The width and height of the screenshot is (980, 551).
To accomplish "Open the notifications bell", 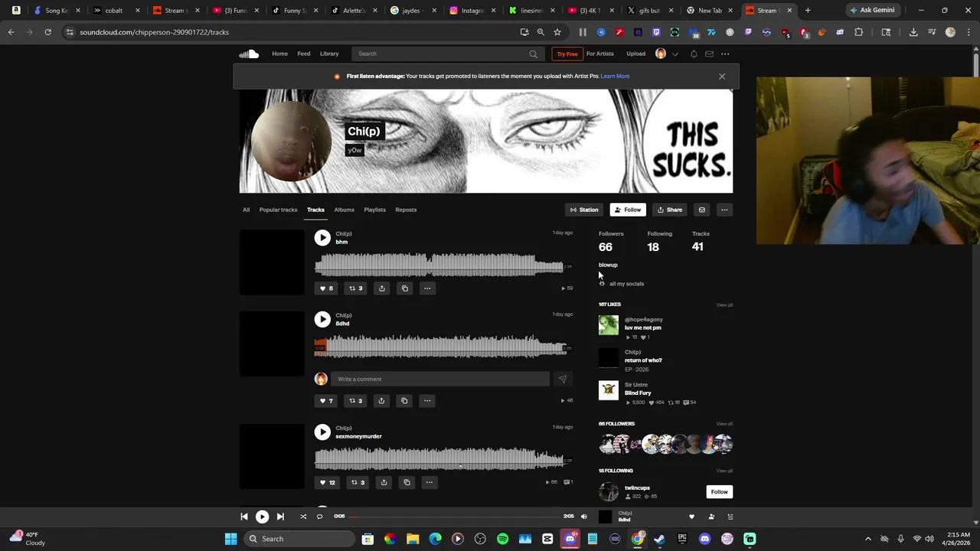I will [x=694, y=54].
